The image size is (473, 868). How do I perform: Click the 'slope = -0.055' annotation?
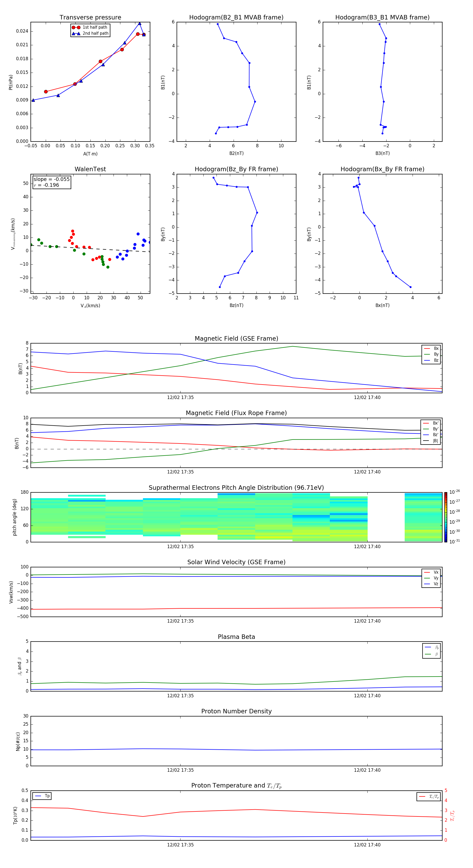pos(52,179)
